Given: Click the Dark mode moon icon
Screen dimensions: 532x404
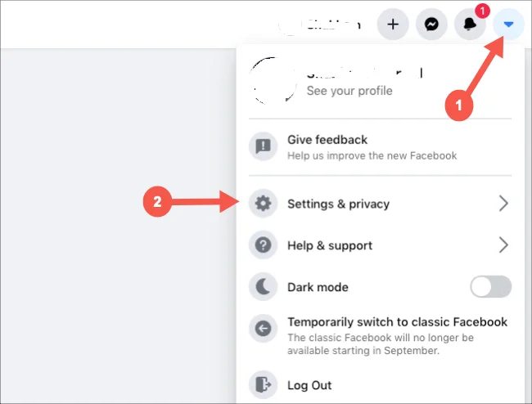Looking at the screenshot, I should tap(263, 287).
